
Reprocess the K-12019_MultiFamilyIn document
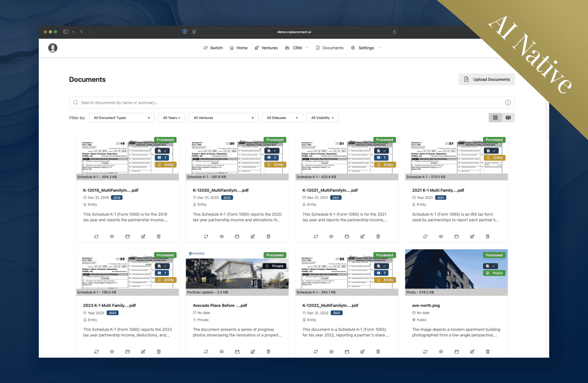point(96,236)
